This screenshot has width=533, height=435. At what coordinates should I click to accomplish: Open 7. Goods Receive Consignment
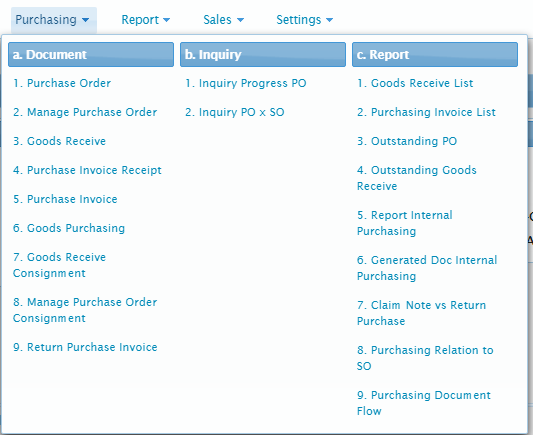pyautogui.click(x=59, y=265)
